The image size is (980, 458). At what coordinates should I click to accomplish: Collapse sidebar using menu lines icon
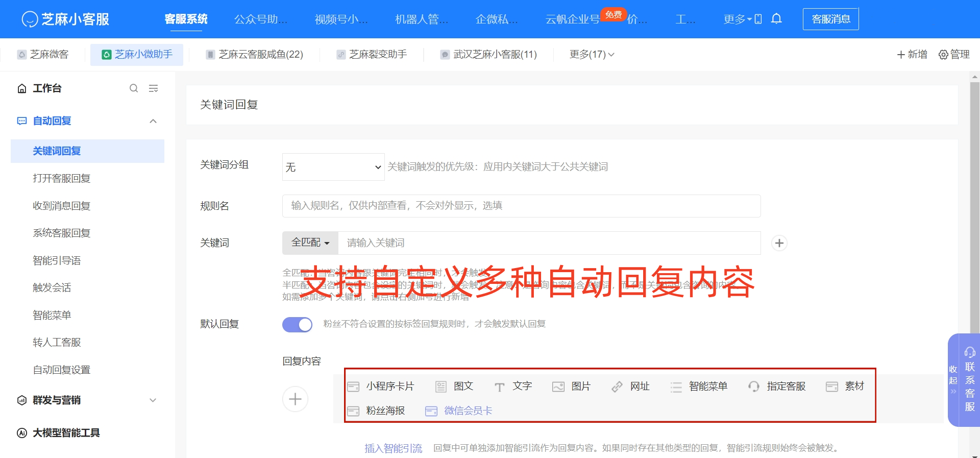point(153,88)
